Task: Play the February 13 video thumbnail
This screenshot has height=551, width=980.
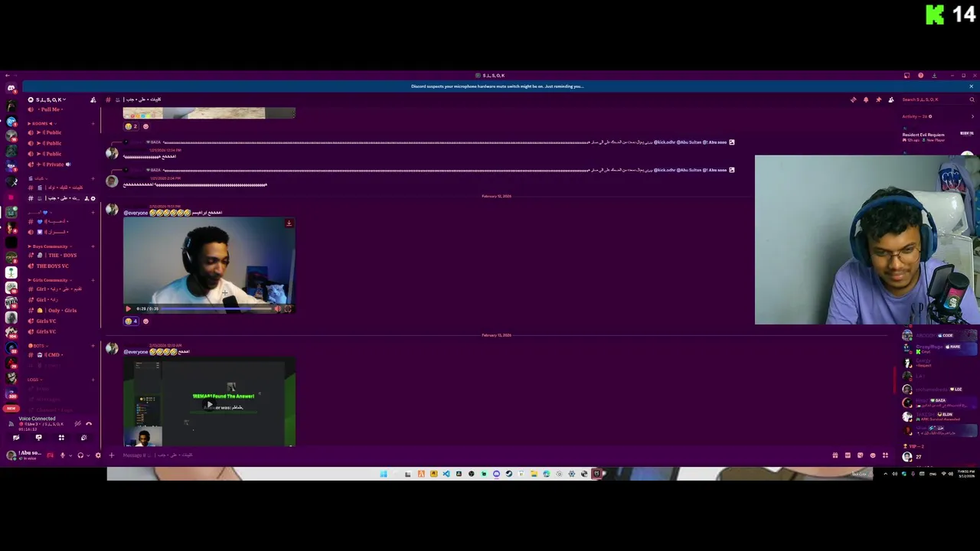Action: click(209, 405)
